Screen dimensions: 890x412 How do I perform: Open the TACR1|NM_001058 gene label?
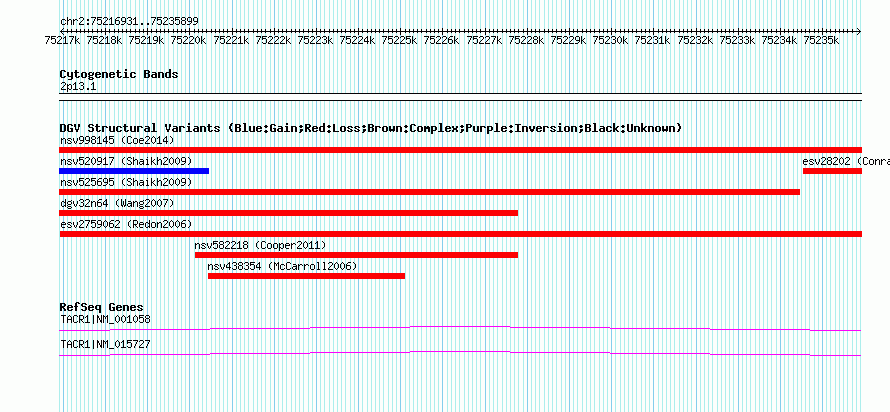coord(106,319)
